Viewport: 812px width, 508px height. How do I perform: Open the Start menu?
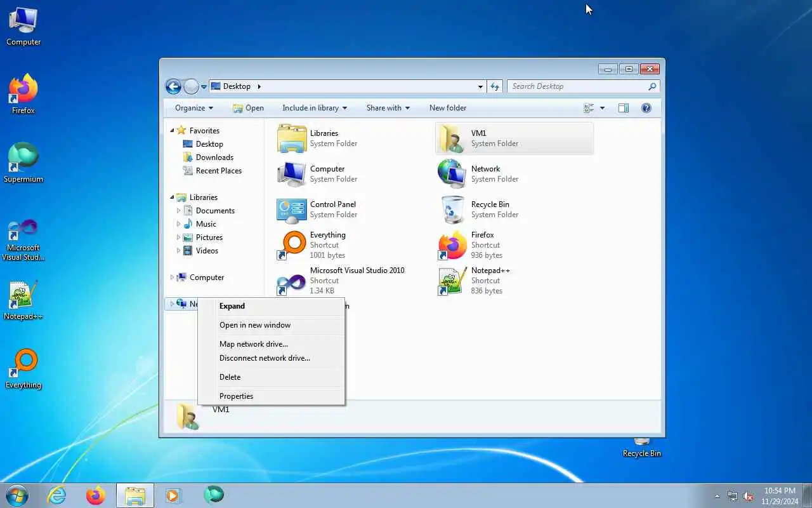coord(17,495)
